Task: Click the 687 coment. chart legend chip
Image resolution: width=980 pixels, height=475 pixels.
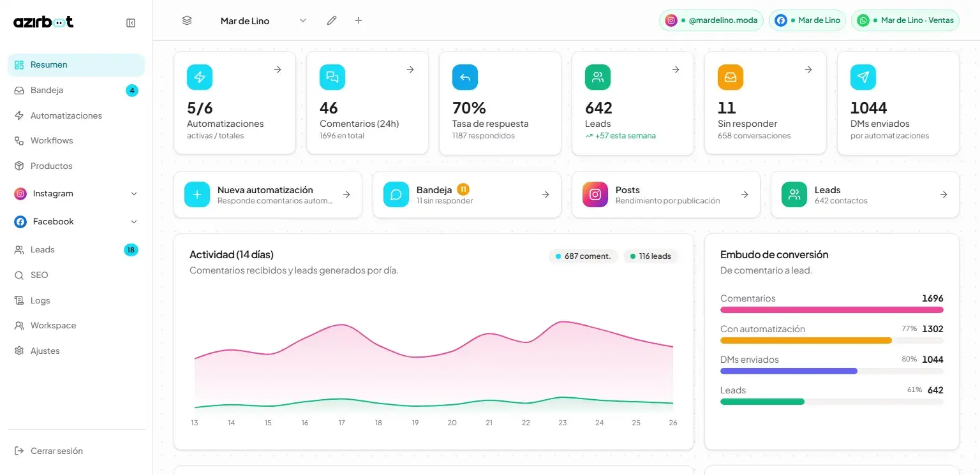Action: point(583,256)
